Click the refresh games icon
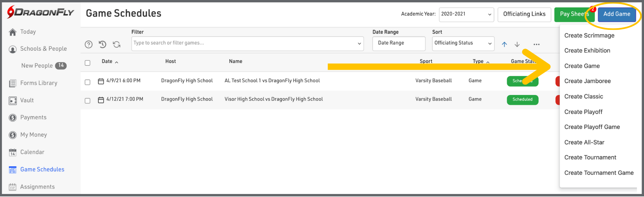The height and width of the screenshot is (197, 644). pos(116,44)
